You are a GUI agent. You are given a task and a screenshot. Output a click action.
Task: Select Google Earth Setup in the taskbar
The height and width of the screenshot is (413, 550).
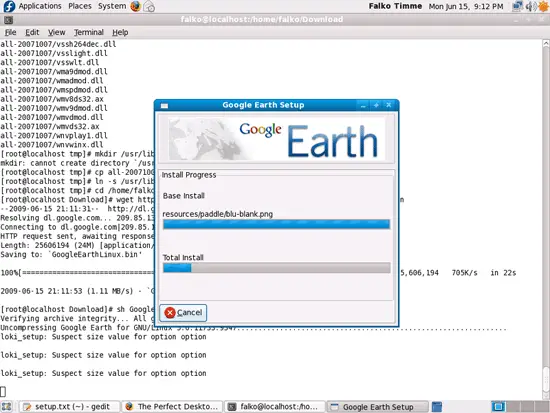tap(378, 407)
